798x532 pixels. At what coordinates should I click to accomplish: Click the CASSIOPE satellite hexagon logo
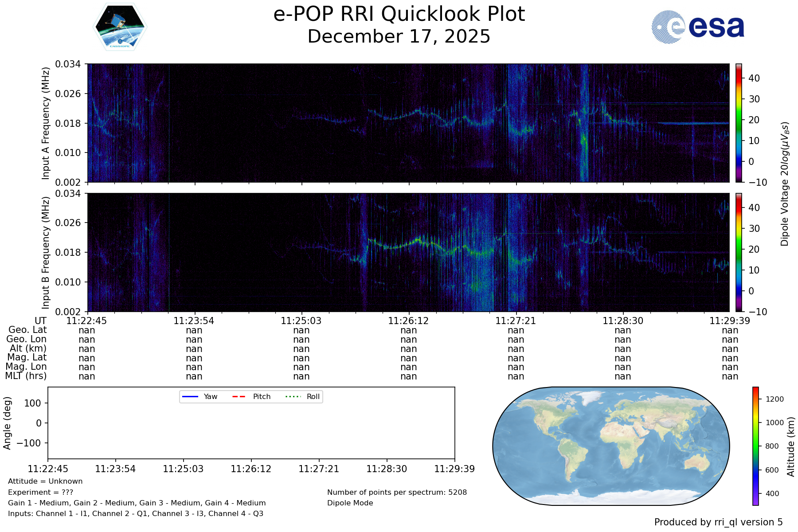120,27
